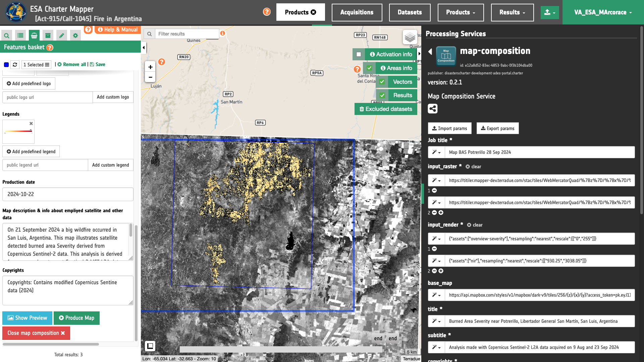Close the active Products tab

click(x=313, y=12)
